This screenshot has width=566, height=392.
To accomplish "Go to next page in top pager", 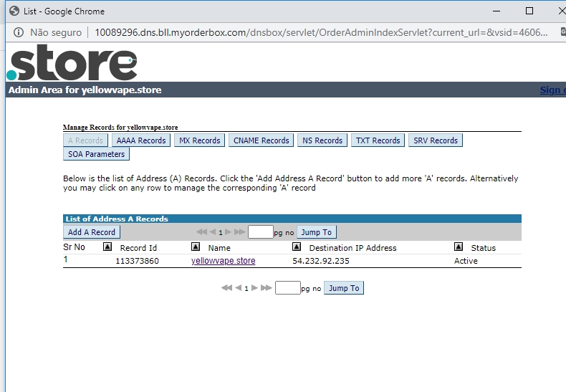I will click(x=228, y=232).
